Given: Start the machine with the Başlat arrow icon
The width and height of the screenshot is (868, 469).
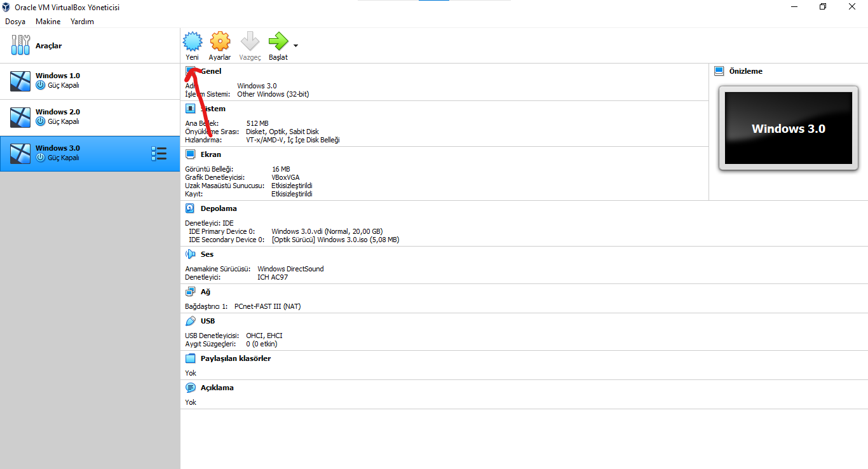Looking at the screenshot, I should [x=278, y=41].
